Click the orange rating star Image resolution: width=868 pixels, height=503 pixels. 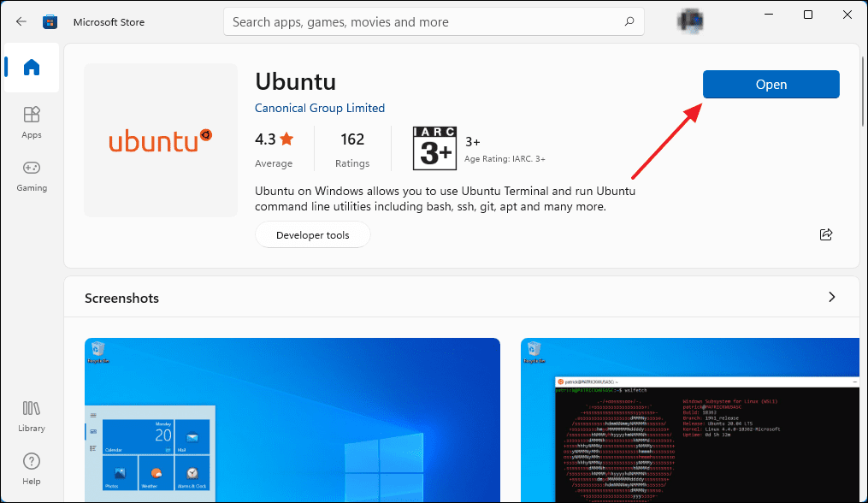tap(286, 139)
